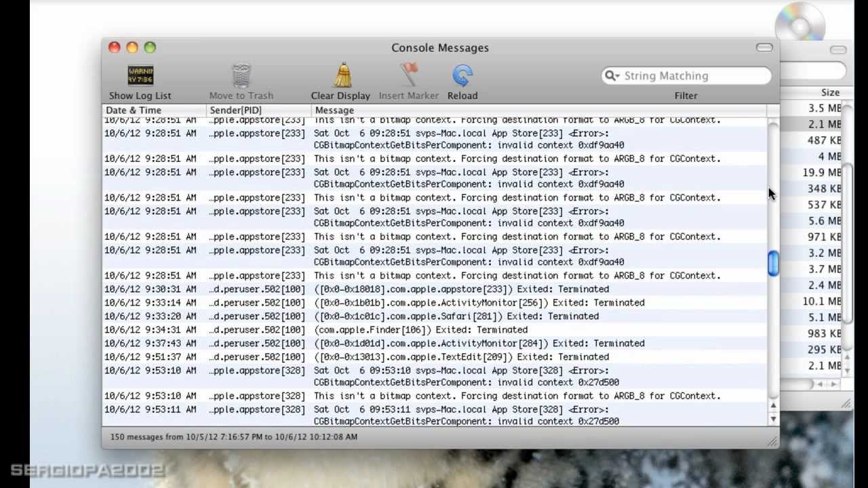Click the Message column header
The image size is (868, 488).
(x=539, y=110)
